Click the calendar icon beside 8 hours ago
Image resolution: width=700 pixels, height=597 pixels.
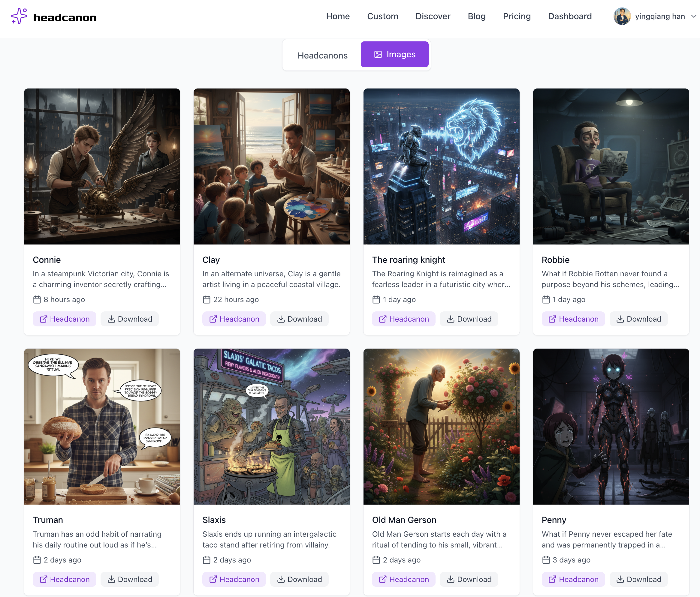click(x=37, y=299)
